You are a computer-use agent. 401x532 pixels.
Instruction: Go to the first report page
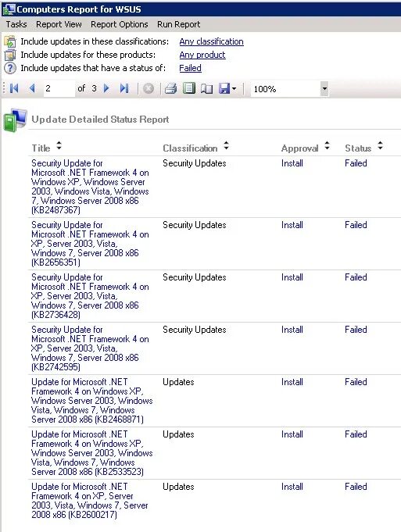[x=14, y=88]
